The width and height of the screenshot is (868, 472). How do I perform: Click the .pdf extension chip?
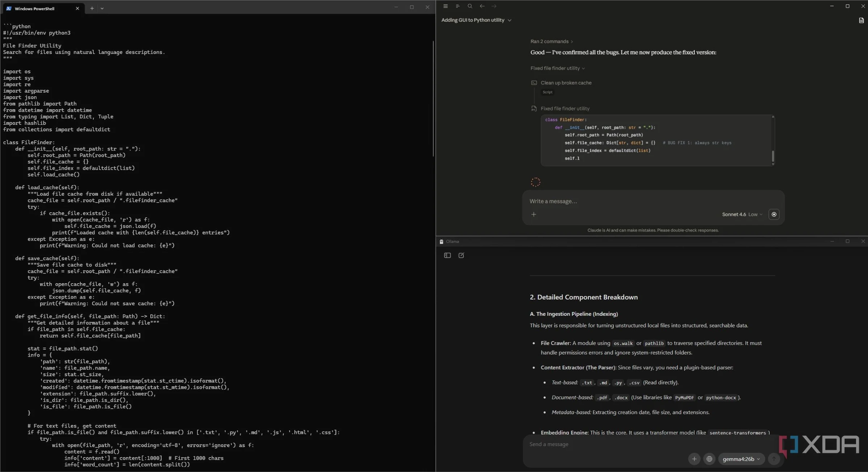click(602, 397)
